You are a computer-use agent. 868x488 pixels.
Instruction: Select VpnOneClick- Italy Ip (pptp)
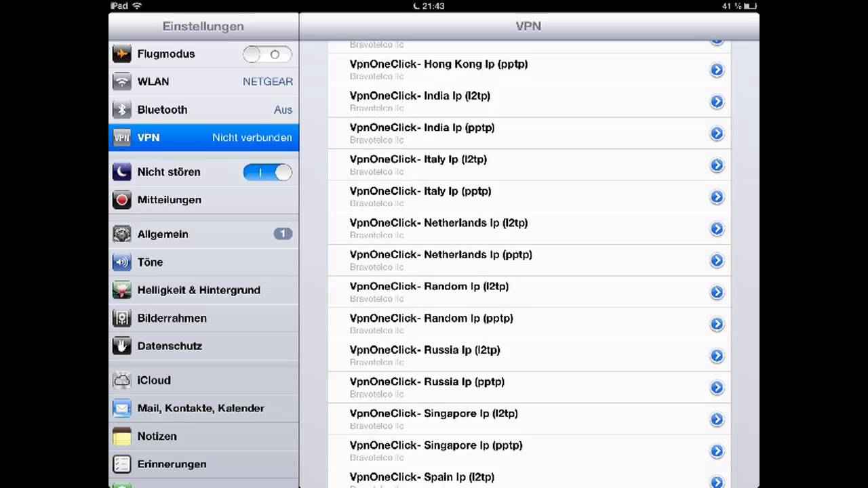tap(529, 197)
